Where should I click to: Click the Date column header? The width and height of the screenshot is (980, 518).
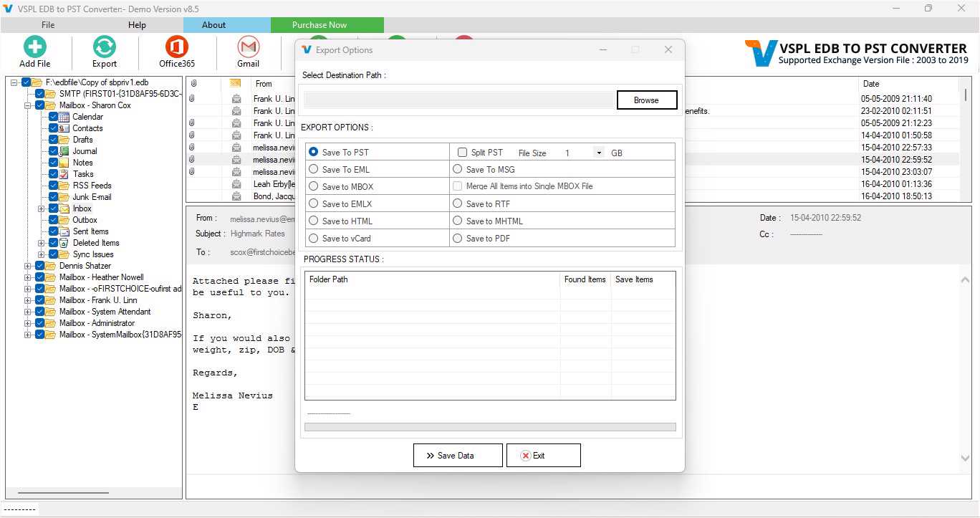coord(871,84)
